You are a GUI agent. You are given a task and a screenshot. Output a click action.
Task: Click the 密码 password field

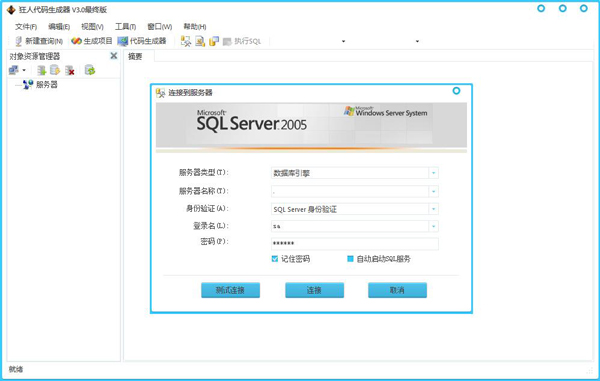click(355, 243)
